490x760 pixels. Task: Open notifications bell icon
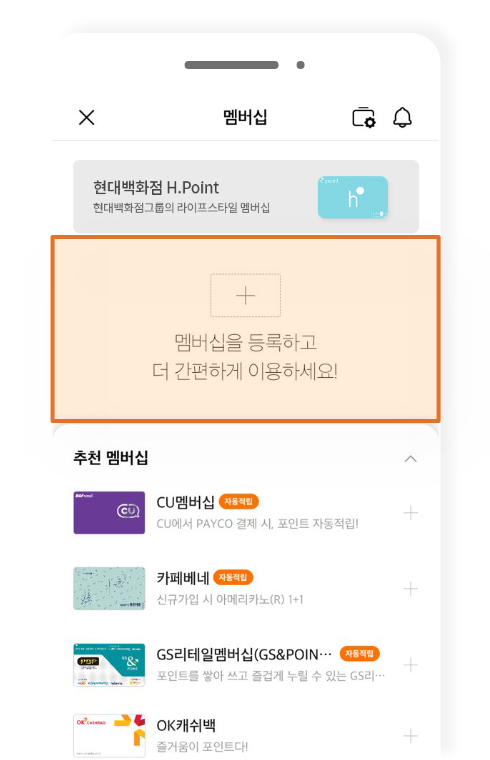point(402,117)
